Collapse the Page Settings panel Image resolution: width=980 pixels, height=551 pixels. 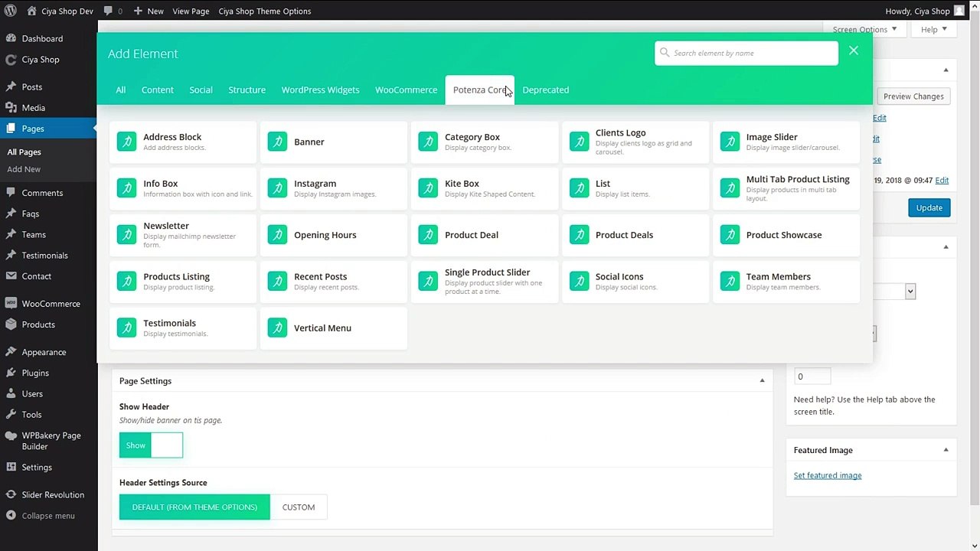[x=762, y=380]
